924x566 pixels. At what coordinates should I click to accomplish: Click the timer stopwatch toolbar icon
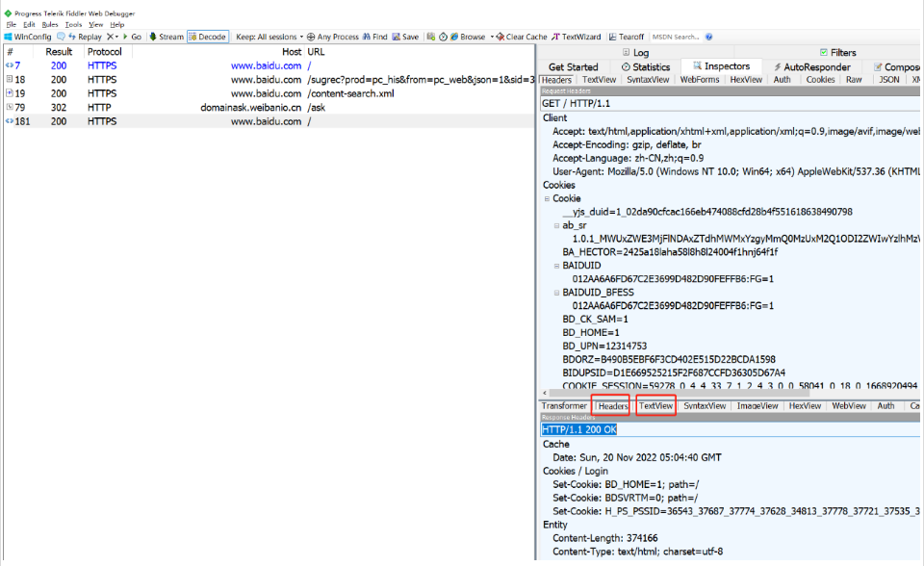pyautogui.click(x=443, y=37)
